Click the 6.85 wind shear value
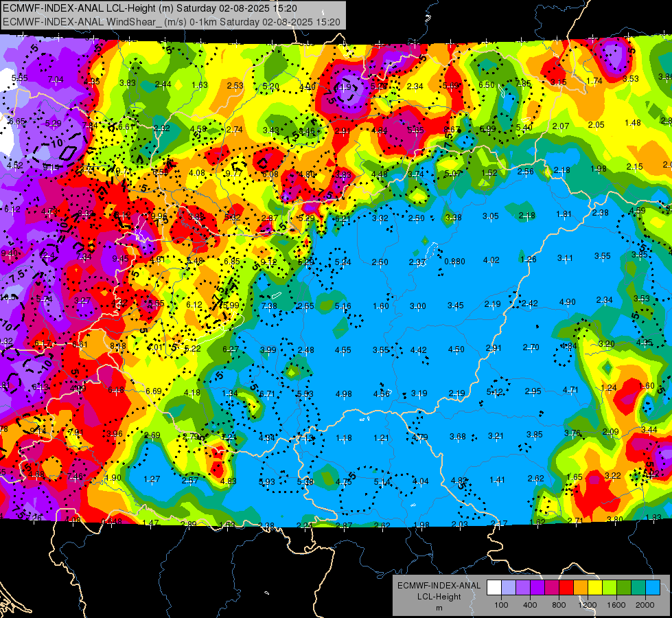Image resolution: width=672 pixels, height=618 pixels. pos(232,261)
